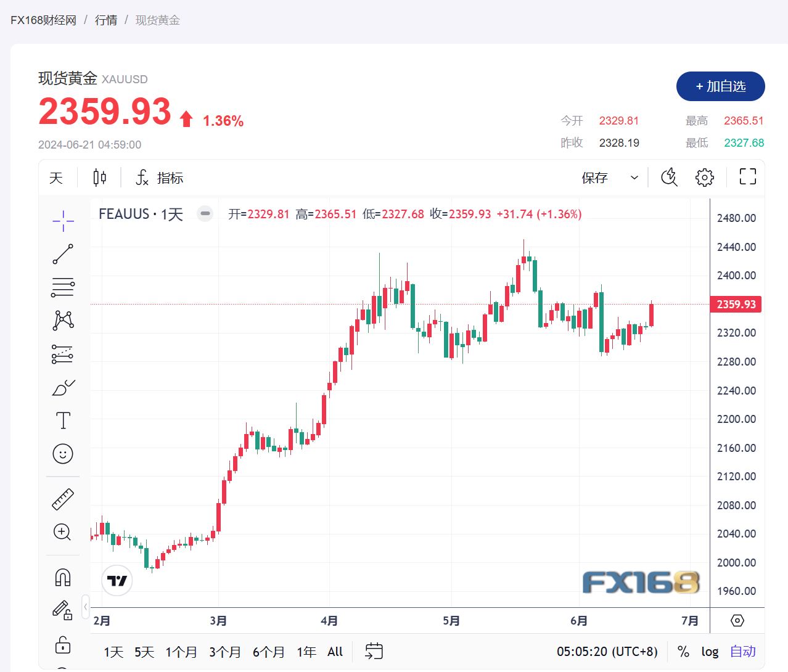
Task: Click the zoom in tool
Action: (63, 532)
